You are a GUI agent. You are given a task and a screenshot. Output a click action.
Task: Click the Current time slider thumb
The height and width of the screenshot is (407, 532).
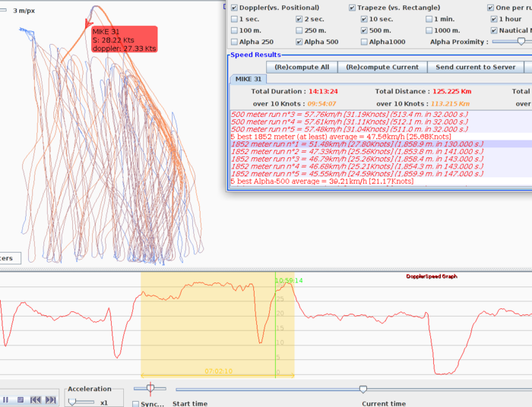click(x=363, y=389)
